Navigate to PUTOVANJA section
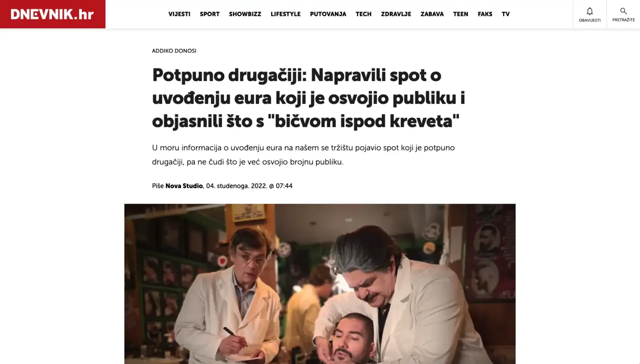640x364 pixels. (x=328, y=14)
